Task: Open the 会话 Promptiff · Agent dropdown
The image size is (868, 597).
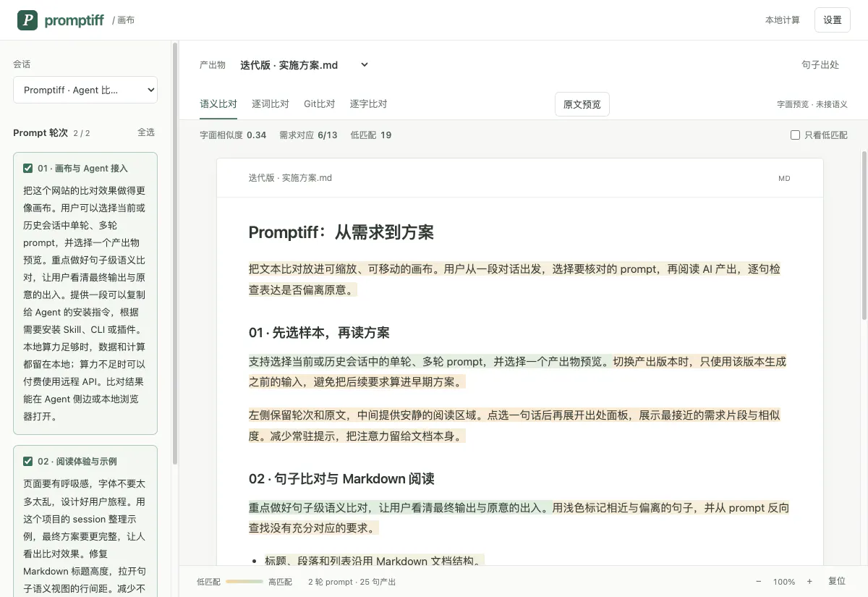Action: point(85,90)
